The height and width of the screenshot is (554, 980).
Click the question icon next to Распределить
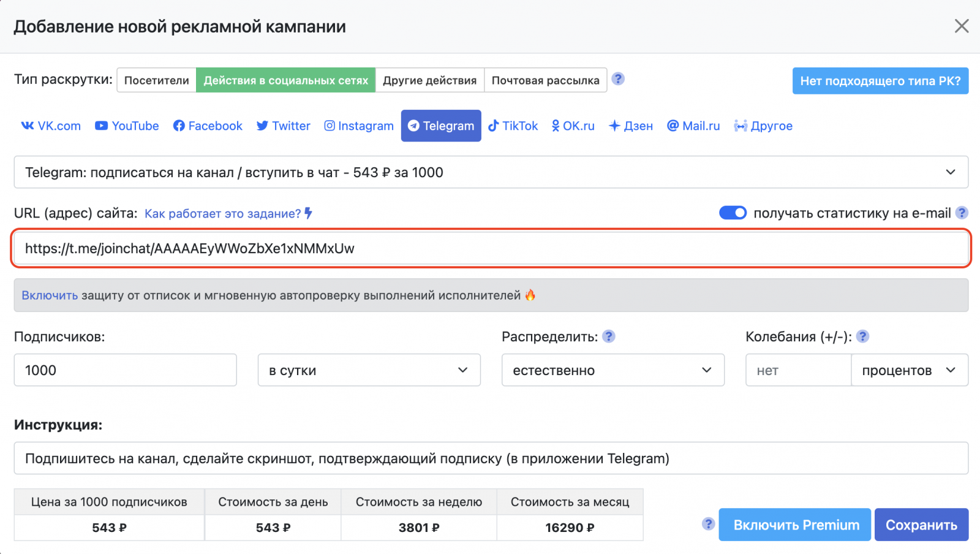tap(608, 336)
